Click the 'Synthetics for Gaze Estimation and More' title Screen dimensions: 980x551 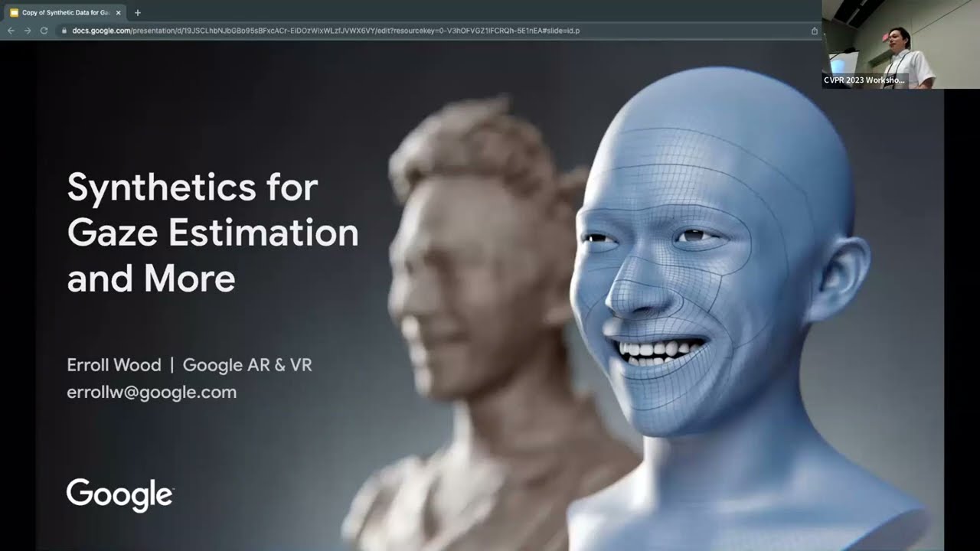(x=213, y=233)
